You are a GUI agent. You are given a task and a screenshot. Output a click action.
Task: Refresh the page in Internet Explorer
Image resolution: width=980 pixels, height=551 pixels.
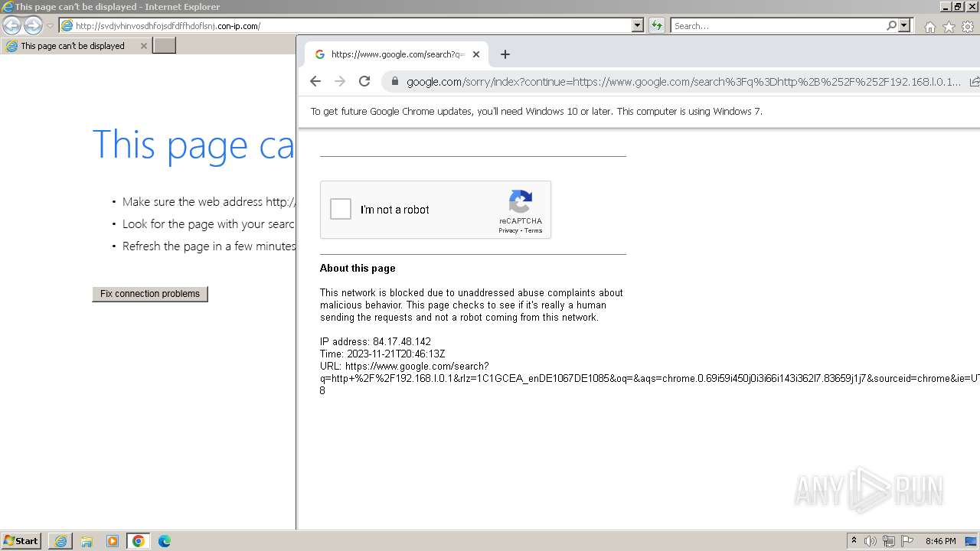point(656,25)
